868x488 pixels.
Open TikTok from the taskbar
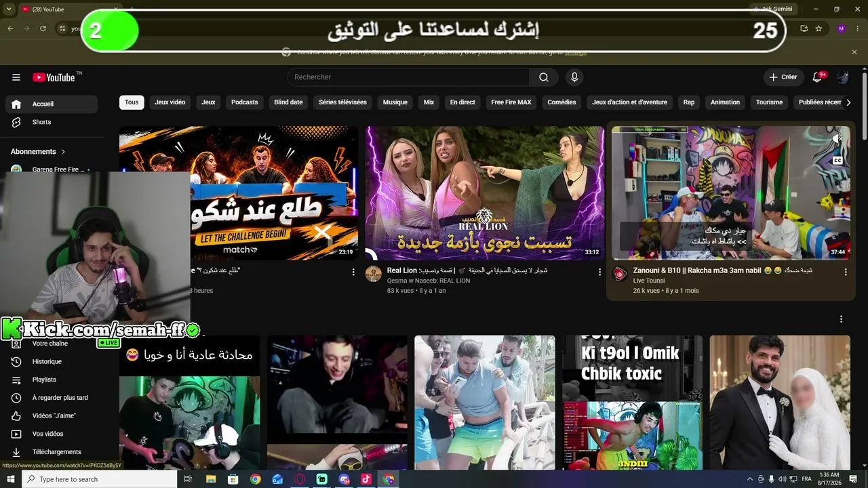coord(366,479)
